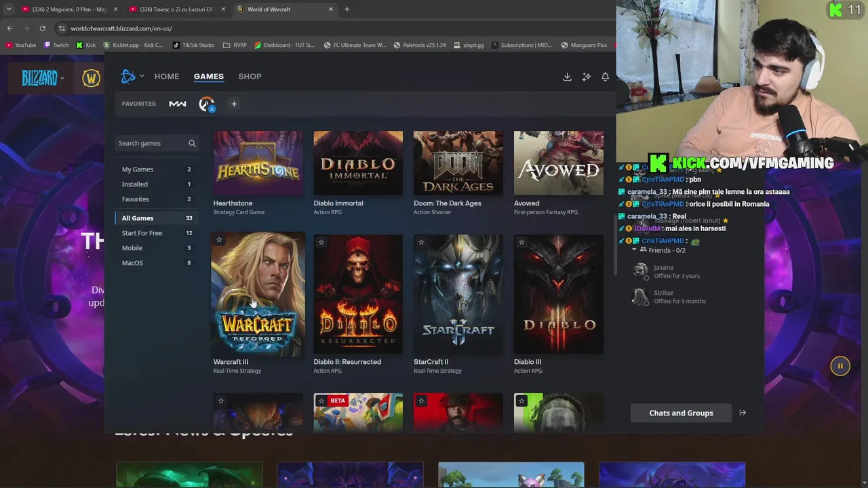The height and width of the screenshot is (488, 868).
Task: Click the StarCraft II title text
Action: tap(431, 362)
